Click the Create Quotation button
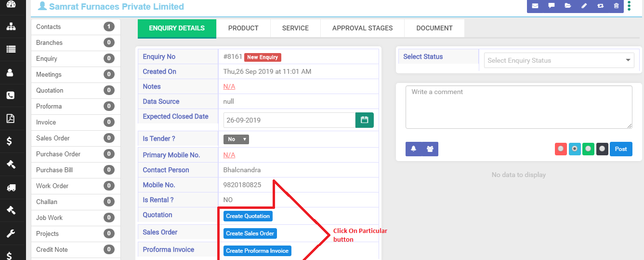Image resolution: width=644 pixels, height=260 pixels. click(248, 216)
